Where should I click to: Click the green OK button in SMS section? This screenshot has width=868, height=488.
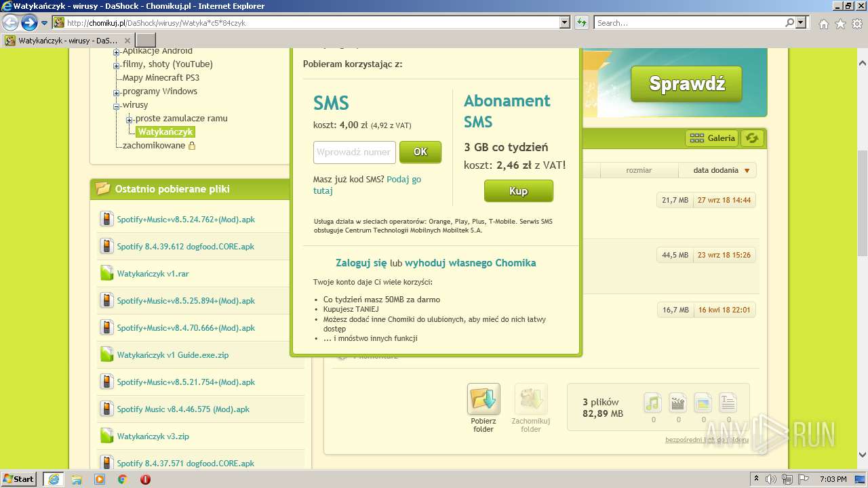click(x=420, y=152)
